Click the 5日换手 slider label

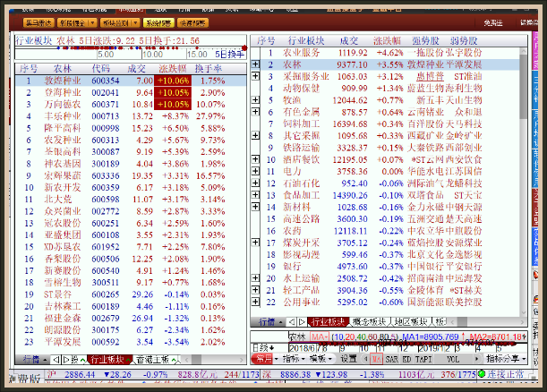(x=229, y=55)
